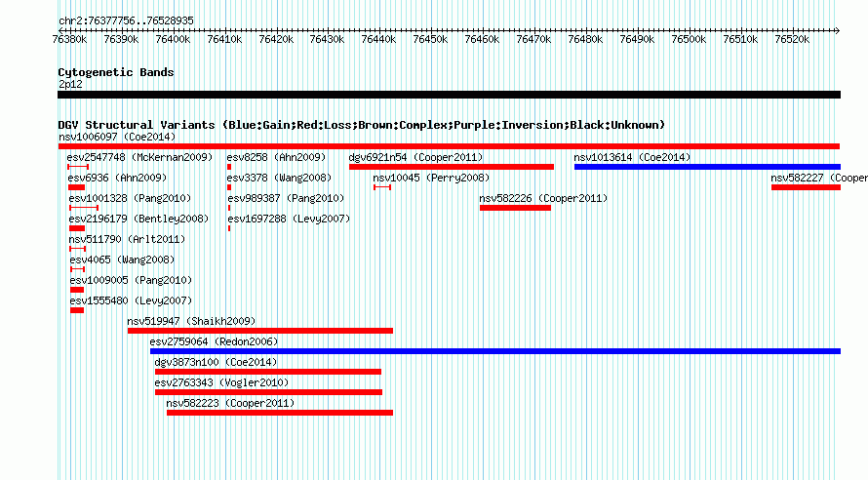Click nsv582223 (Cooper2011) label

click(x=230, y=403)
